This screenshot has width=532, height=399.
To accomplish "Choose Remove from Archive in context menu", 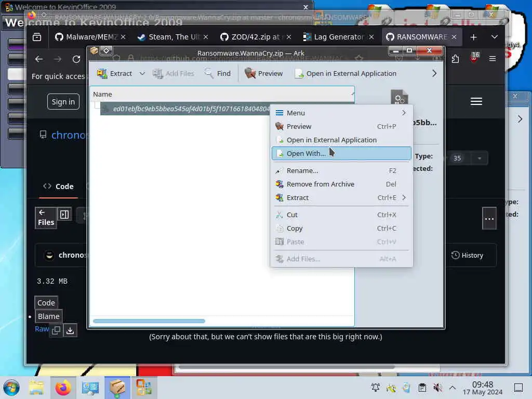I will (x=341, y=184).
